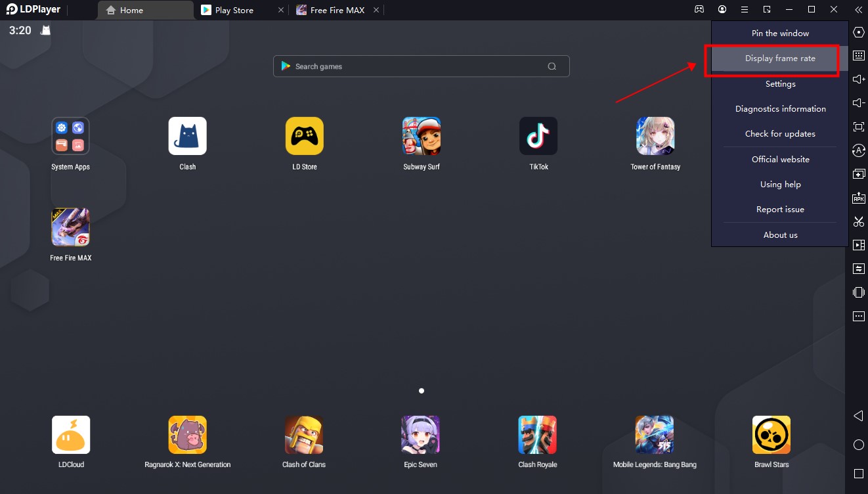Select Using help menu item
The height and width of the screenshot is (494, 868).
point(780,185)
